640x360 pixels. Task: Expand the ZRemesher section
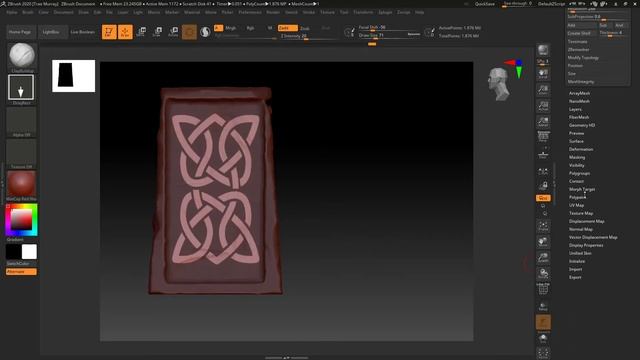tap(578, 49)
